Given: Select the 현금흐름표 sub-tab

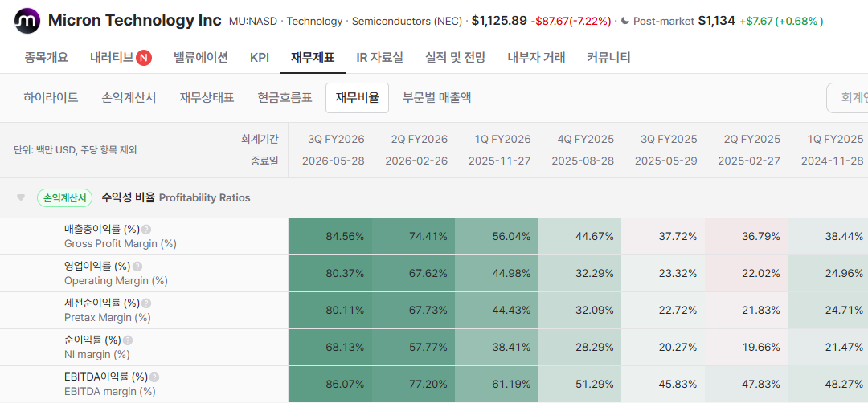Looking at the screenshot, I should click(x=285, y=98).
